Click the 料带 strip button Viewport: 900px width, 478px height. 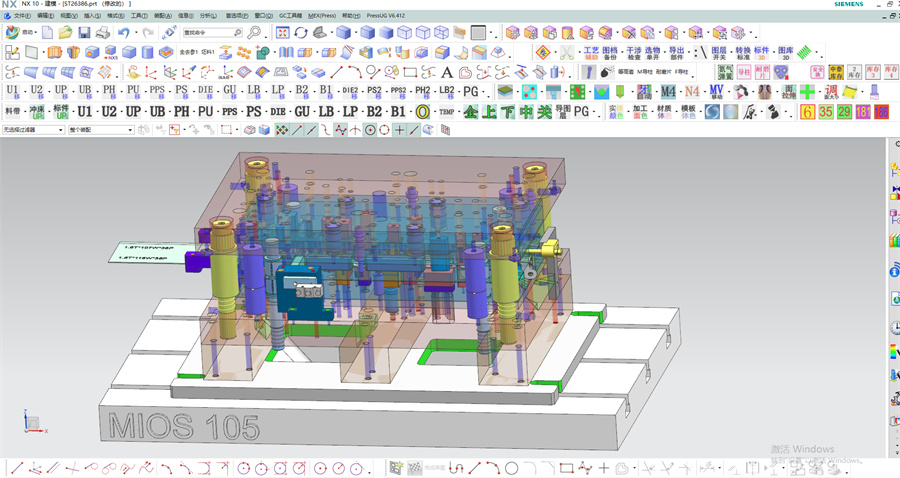13,111
